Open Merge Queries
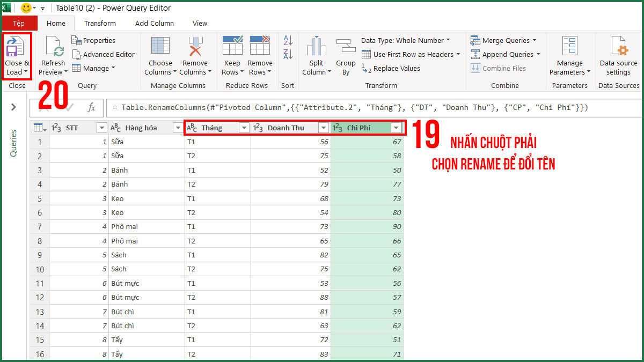The image size is (644, 362). [503, 40]
